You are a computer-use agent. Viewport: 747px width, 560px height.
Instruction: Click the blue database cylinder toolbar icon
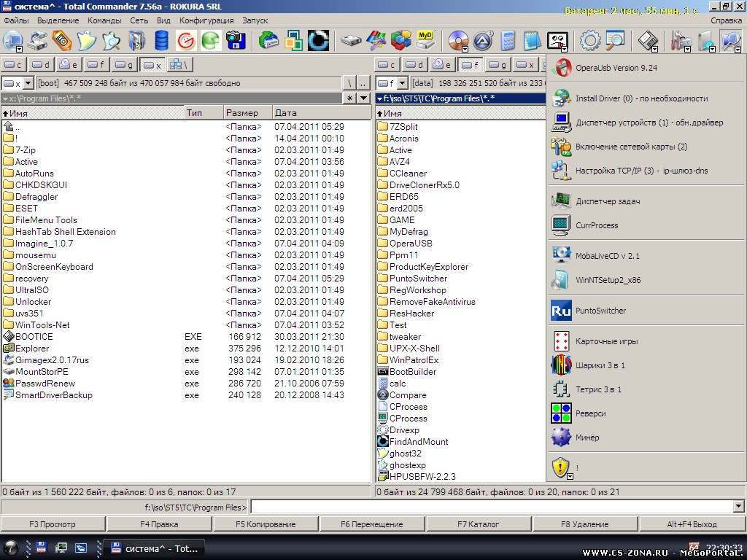coord(161,41)
